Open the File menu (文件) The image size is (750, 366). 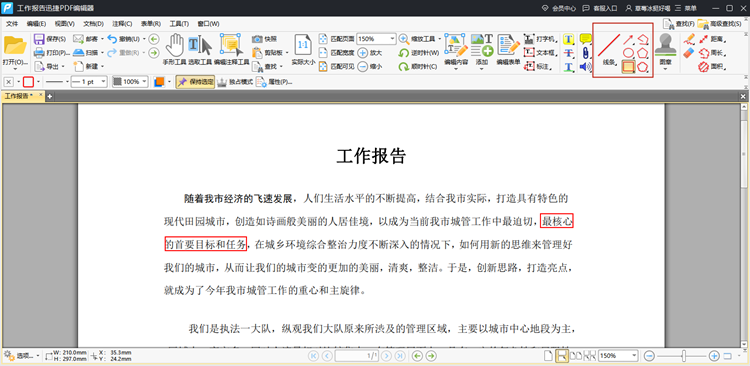point(11,23)
